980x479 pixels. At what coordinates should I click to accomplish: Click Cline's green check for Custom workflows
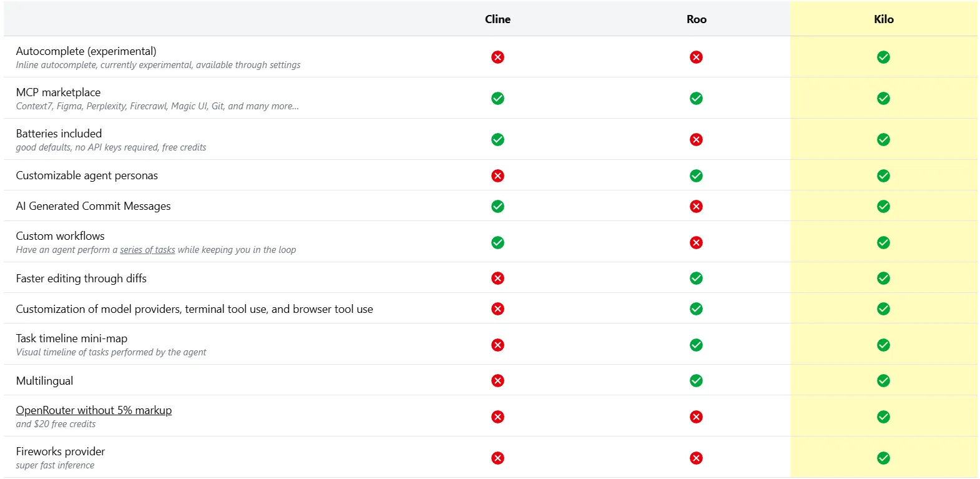click(x=497, y=242)
